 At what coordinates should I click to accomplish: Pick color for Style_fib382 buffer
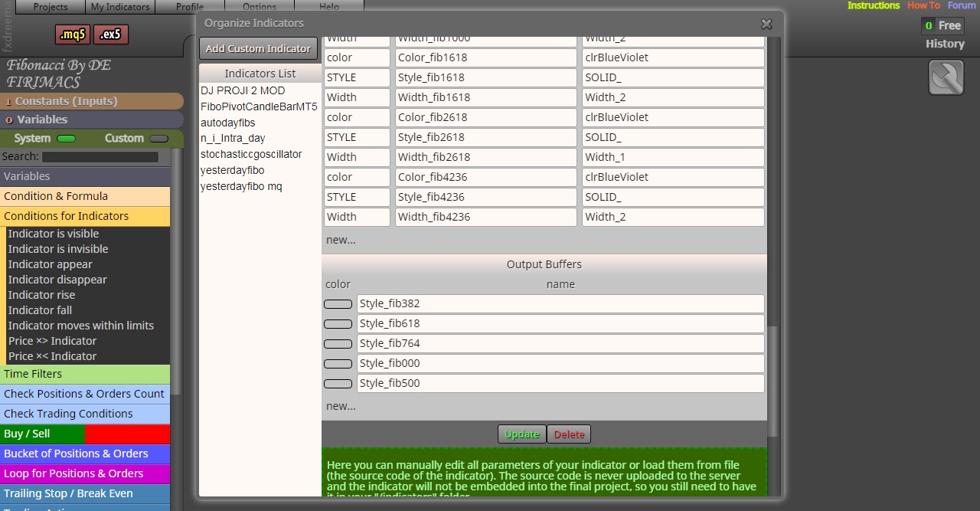338,304
